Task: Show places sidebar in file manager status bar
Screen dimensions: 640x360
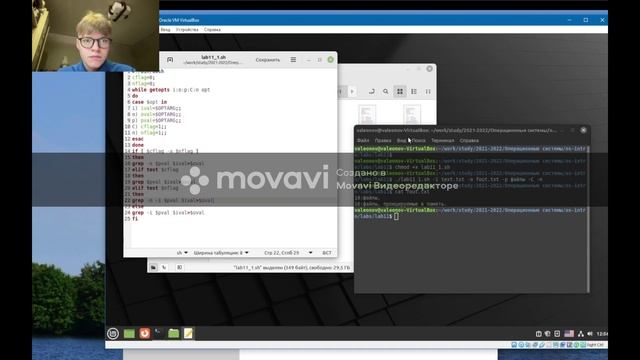Action: click(153, 268)
